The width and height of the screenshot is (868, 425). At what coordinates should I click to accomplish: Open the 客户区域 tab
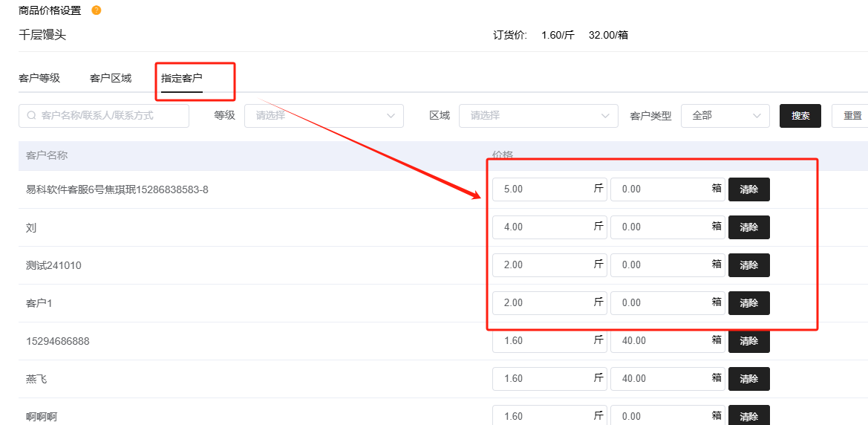111,78
